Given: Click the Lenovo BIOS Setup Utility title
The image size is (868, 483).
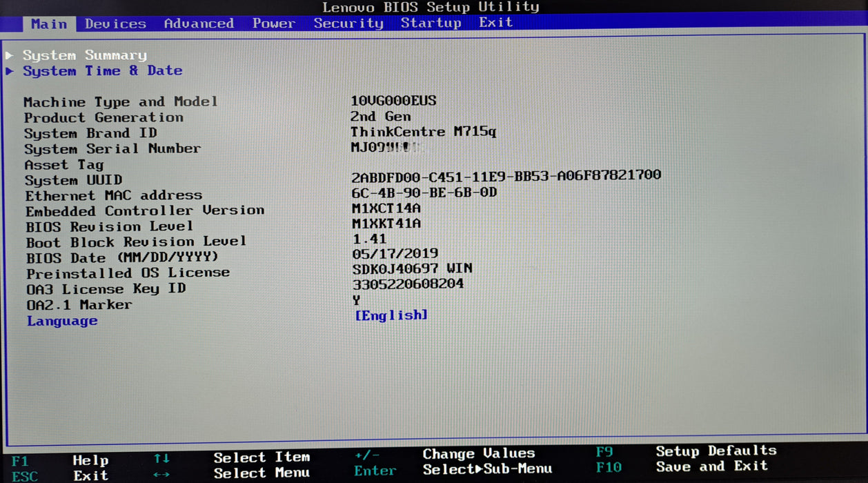Looking at the screenshot, I should [x=431, y=8].
